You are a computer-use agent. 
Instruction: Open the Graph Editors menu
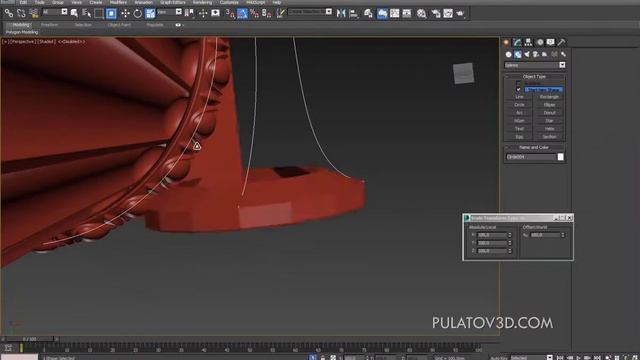[173, 2]
